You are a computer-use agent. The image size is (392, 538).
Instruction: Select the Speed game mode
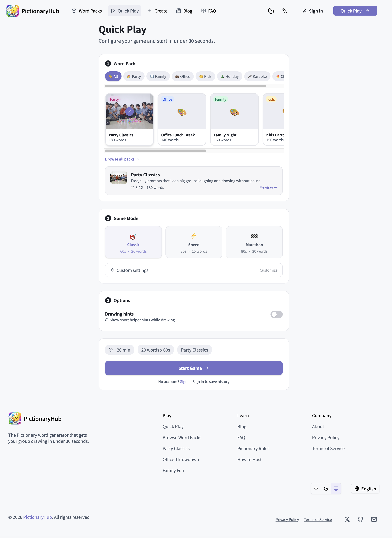click(194, 242)
